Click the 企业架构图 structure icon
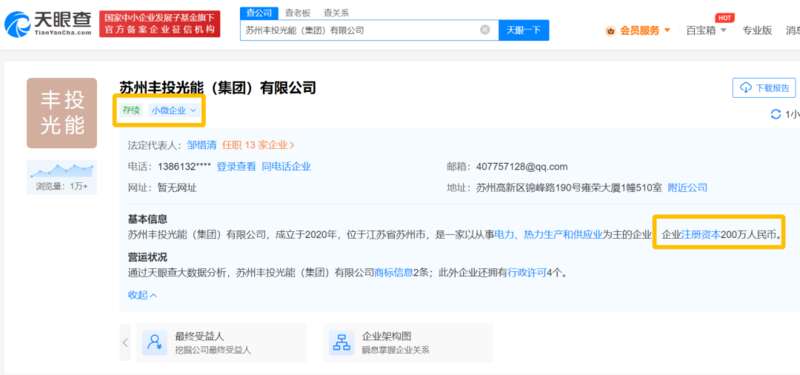Viewport: 800px width, 375px height. pos(341,342)
